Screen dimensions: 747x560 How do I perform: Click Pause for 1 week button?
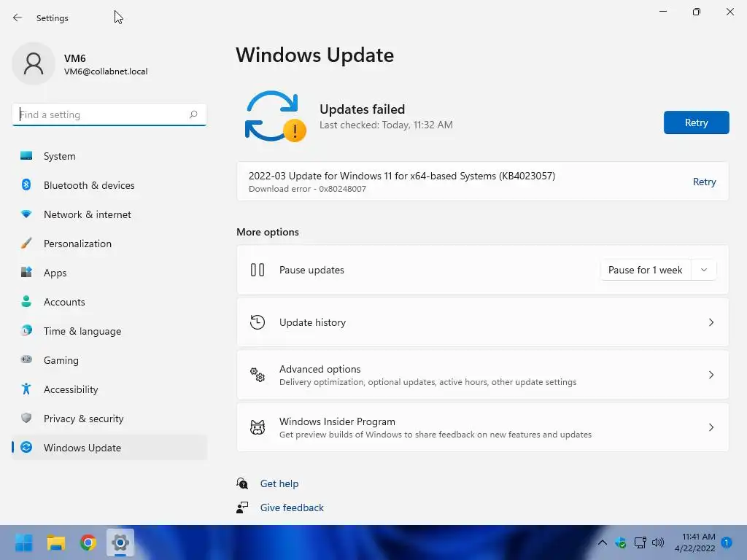646,270
